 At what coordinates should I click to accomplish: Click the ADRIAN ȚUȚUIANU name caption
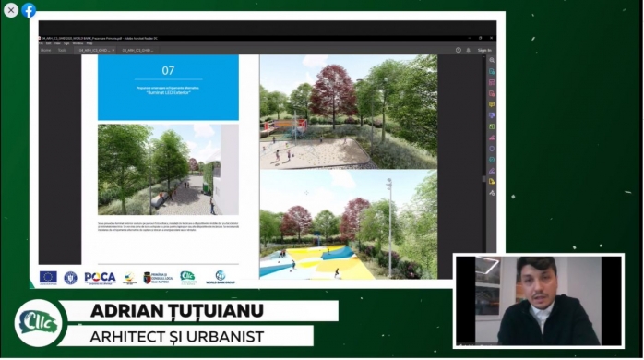tap(177, 311)
